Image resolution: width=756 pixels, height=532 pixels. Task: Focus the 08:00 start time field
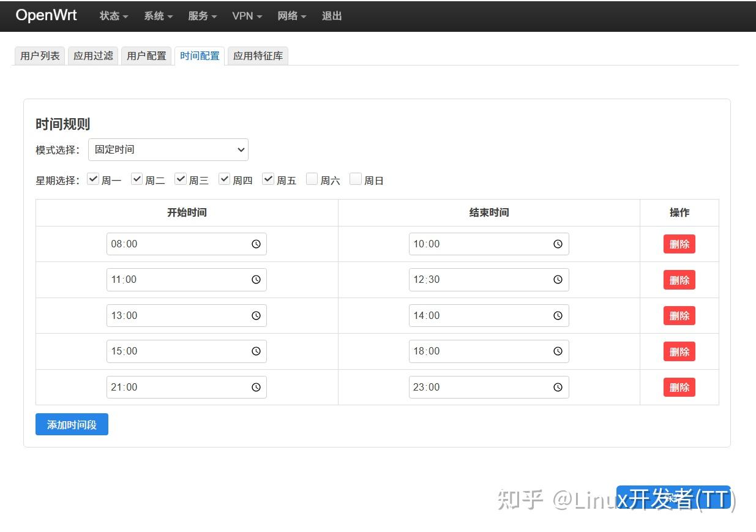pyautogui.click(x=187, y=244)
